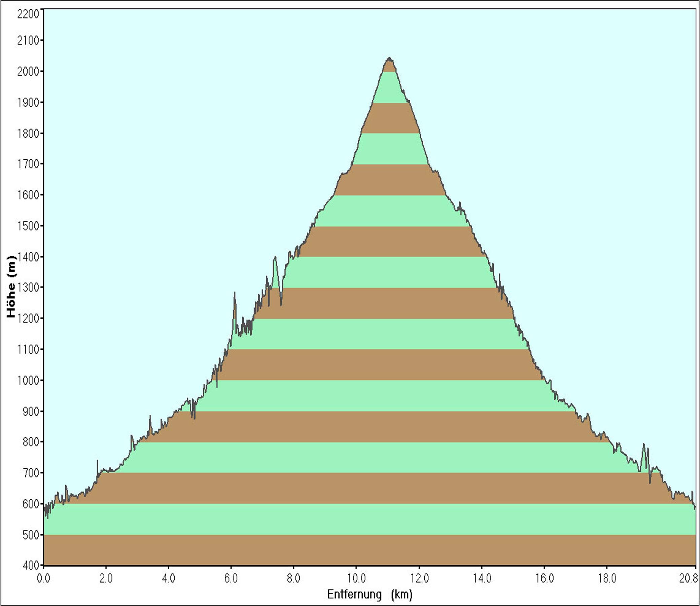Click the 12.0 km distance label

click(419, 579)
